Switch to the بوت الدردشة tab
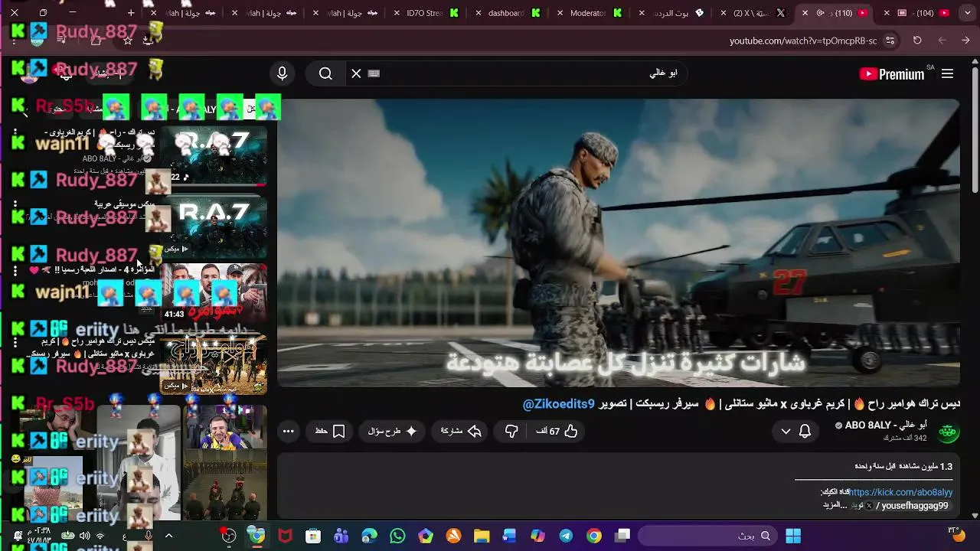980x551 pixels. click(x=672, y=13)
